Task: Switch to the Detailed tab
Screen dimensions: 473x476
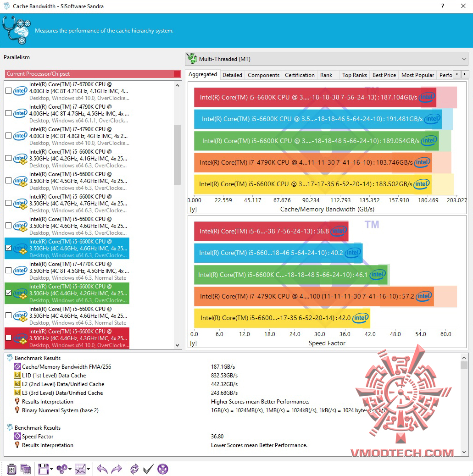Action: click(232, 75)
